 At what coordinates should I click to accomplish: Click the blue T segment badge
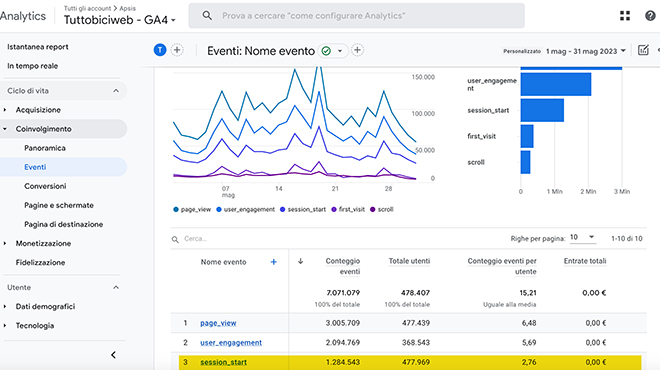[160, 50]
